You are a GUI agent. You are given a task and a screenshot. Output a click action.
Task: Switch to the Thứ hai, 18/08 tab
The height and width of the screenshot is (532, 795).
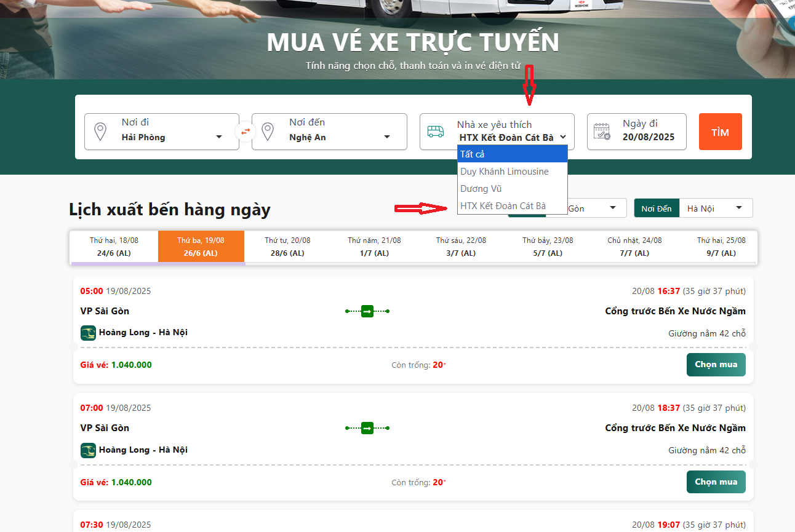[114, 247]
